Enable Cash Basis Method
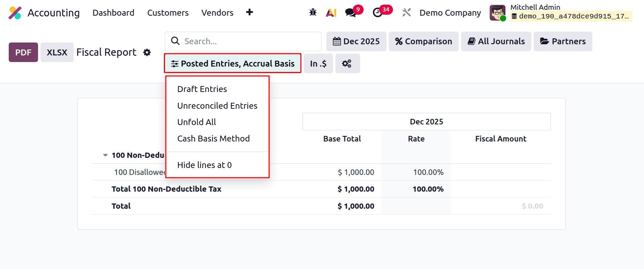The height and width of the screenshot is (269, 644). tap(213, 139)
